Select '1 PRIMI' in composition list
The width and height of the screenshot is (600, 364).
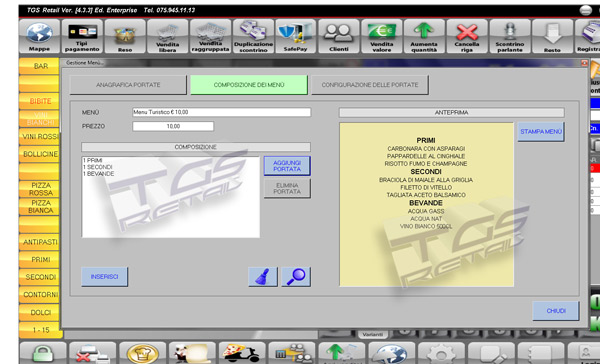pos(93,160)
